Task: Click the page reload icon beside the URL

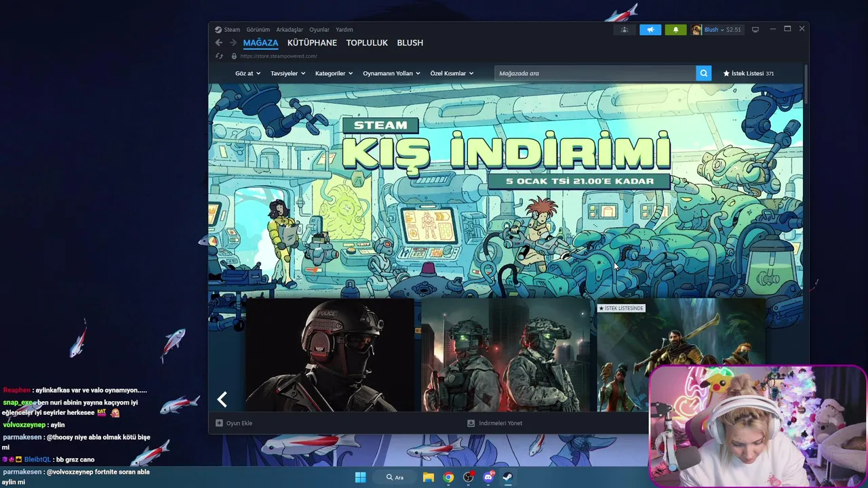Action: [219, 56]
